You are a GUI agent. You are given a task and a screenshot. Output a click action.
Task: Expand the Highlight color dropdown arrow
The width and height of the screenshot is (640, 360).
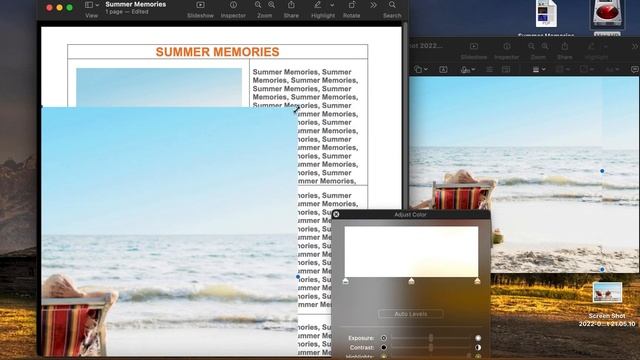[332, 5]
